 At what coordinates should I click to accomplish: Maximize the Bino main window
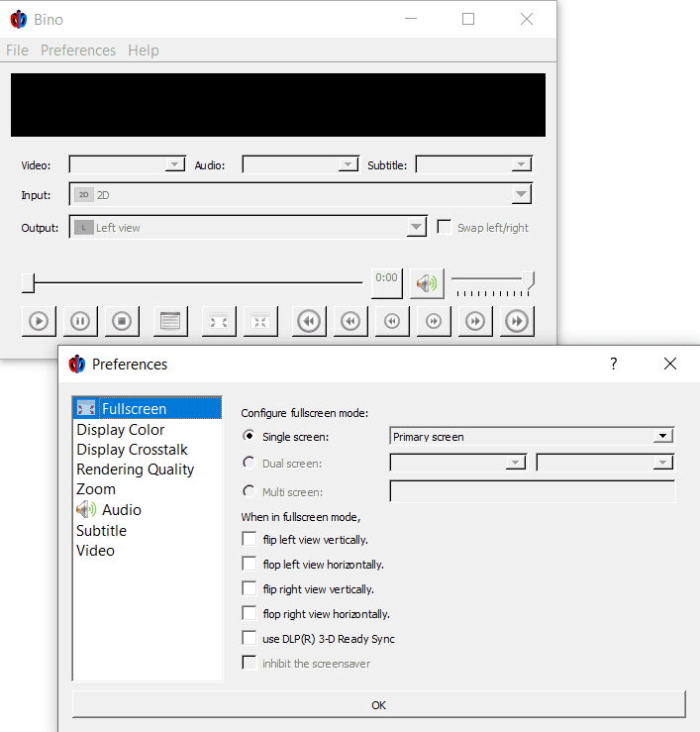tap(468, 19)
